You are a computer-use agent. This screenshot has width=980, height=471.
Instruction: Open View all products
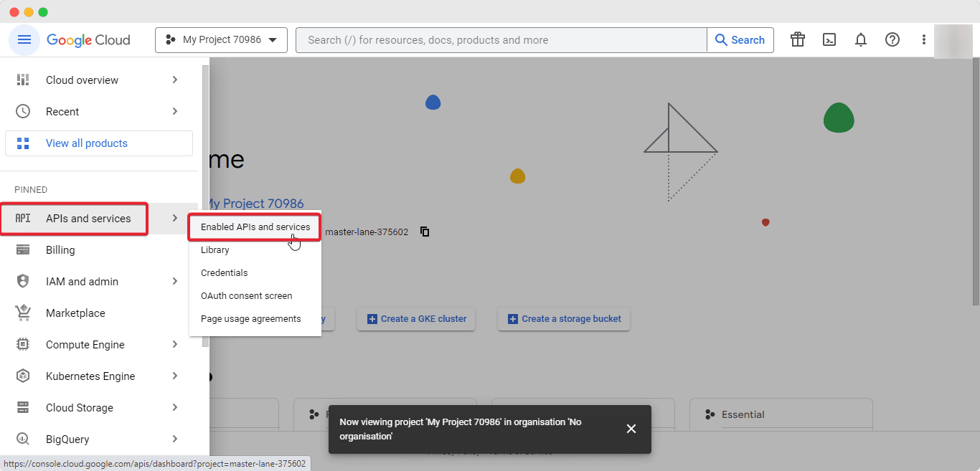click(x=85, y=143)
